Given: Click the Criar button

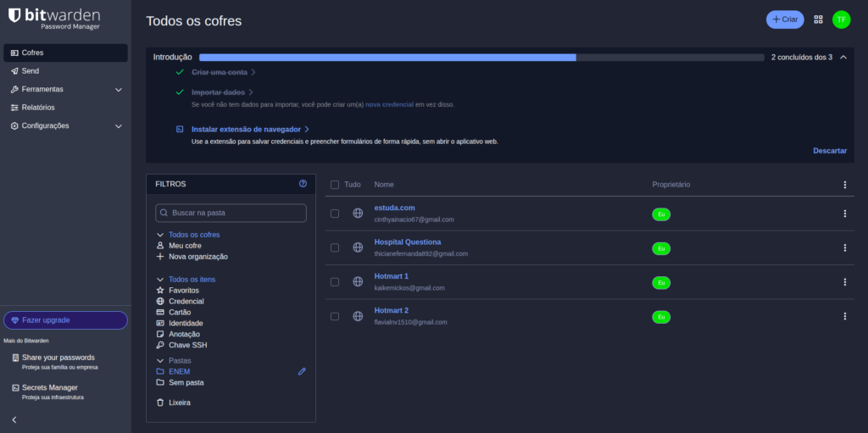Looking at the screenshot, I should pos(785,19).
